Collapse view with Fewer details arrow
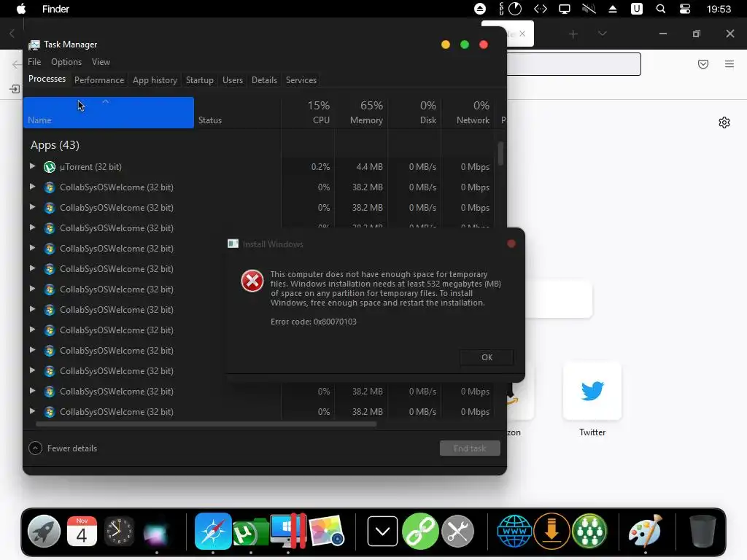This screenshot has width=747, height=560. point(35,448)
